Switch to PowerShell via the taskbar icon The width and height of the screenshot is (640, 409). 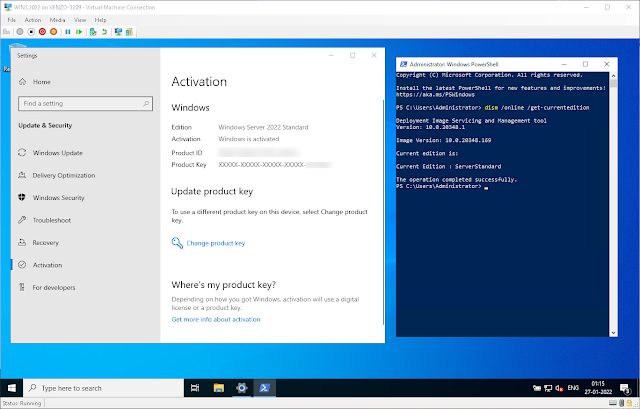(x=264, y=388)
